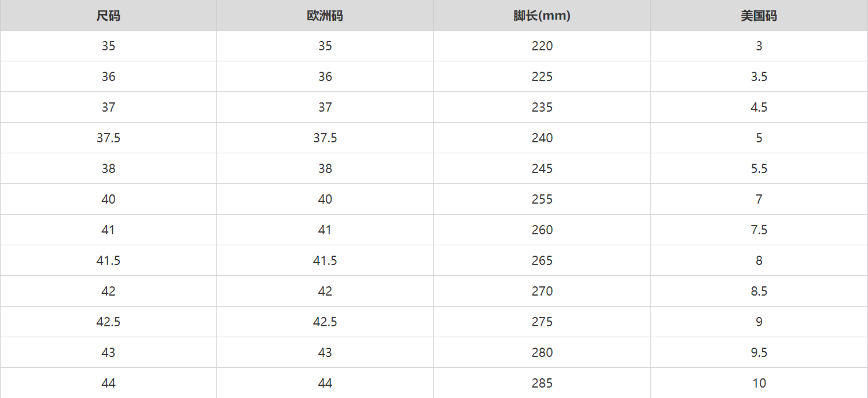This screenshot has width=868, height=398.
Task: Click foot length cell 220
Action: [542, 46]
